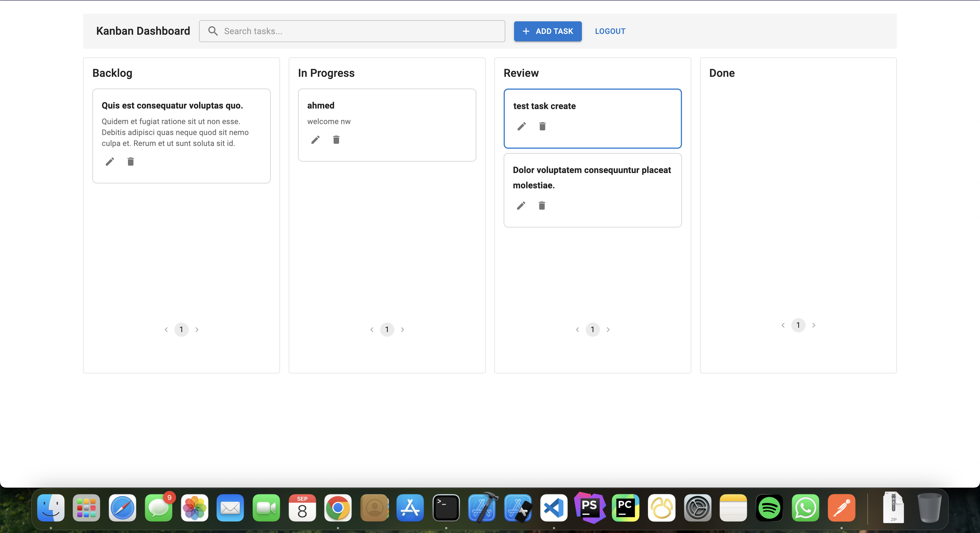This screenshot has width=980, height=533.
Task: Delete the 'test task create' card
Action: point(542,126)
